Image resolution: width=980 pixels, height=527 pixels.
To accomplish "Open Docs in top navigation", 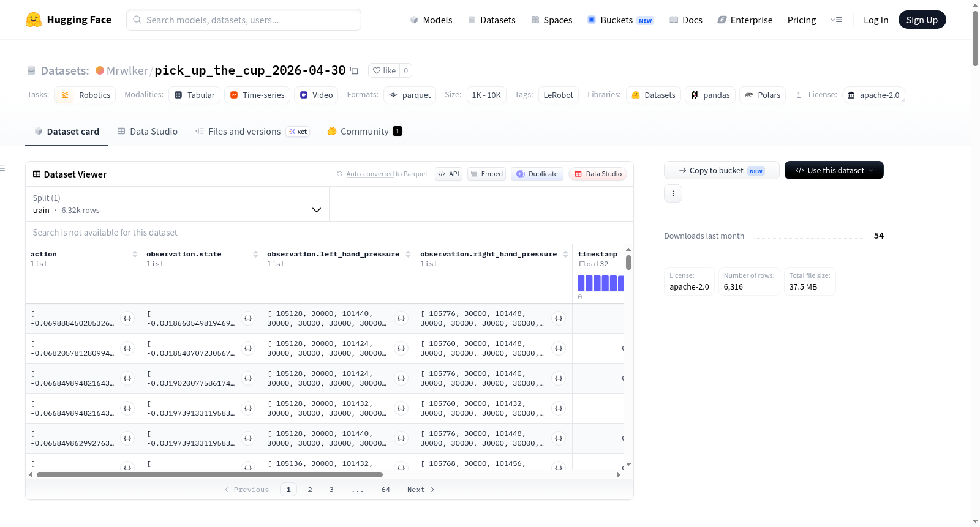I will pos(686,20).
